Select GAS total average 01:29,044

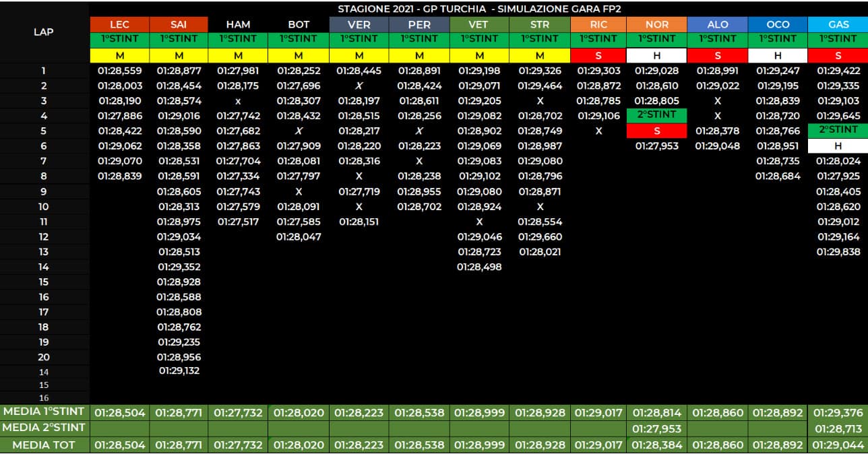click(x=838, y=445)
